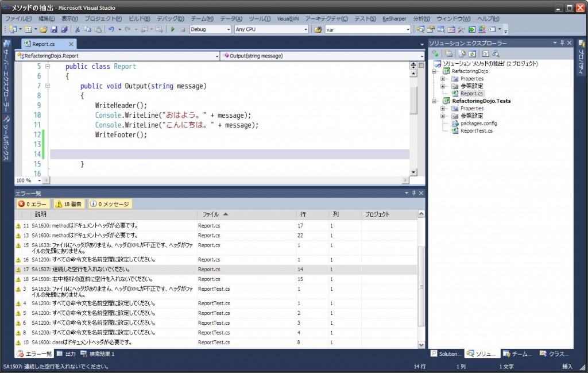Click the Cut scissors icon
Screen dimensions: 588x373
click(78, 29)
